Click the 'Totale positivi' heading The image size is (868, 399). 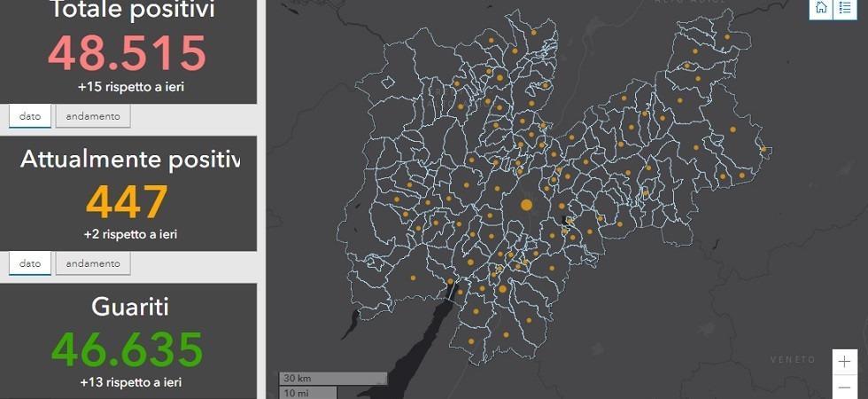pos(131,11)
